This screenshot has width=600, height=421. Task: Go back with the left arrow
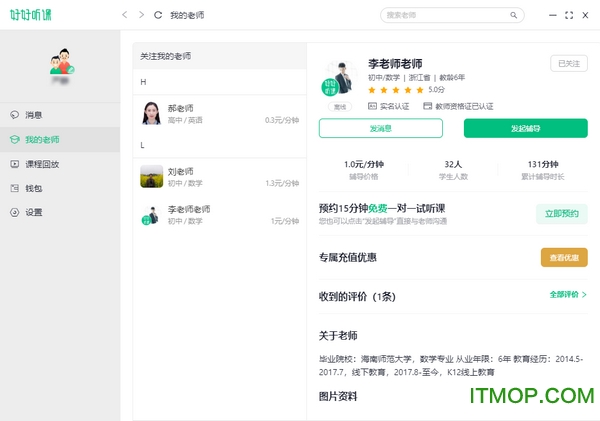pyautogui.click(x=124, y=15)
